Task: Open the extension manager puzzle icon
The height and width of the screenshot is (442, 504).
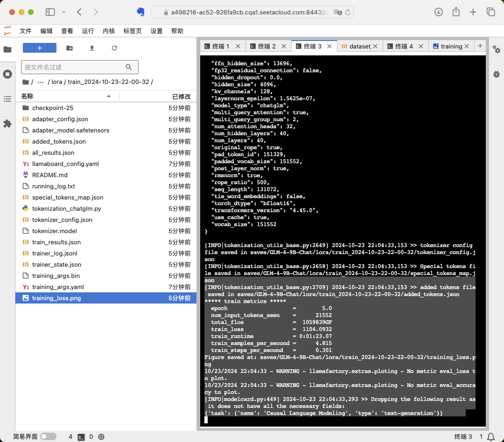Action: [7, 124]
